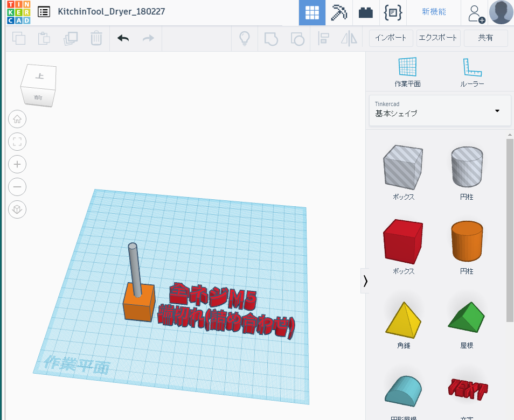Activate the ルーラー ruler tool
Viewport: 514px width, 420px height.
[472, 70]
